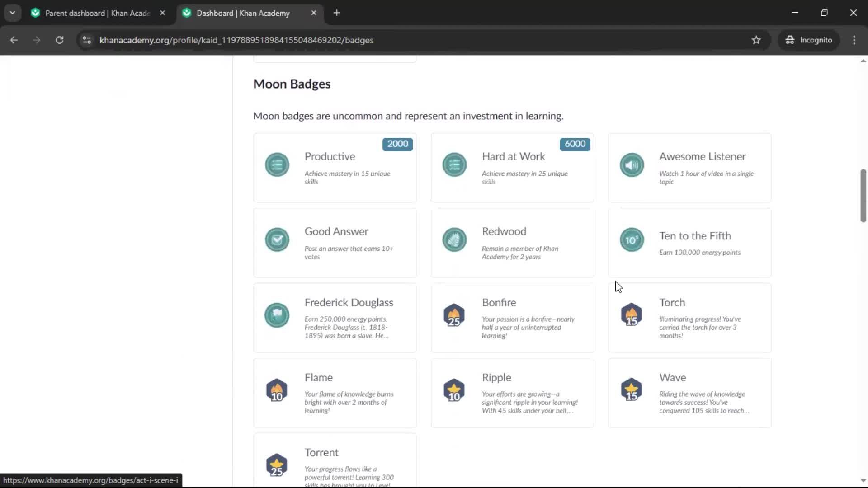
Task: Click the Frederick Douglass badge icon
Action: (277, 315)
